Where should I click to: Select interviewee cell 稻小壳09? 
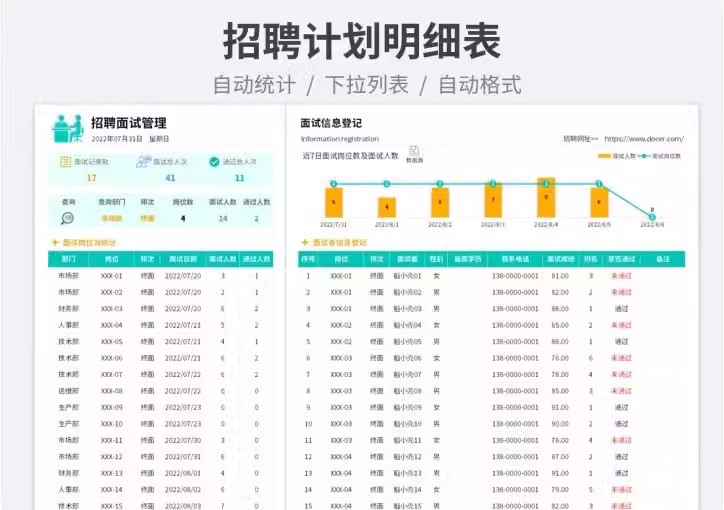pos(407,408)
